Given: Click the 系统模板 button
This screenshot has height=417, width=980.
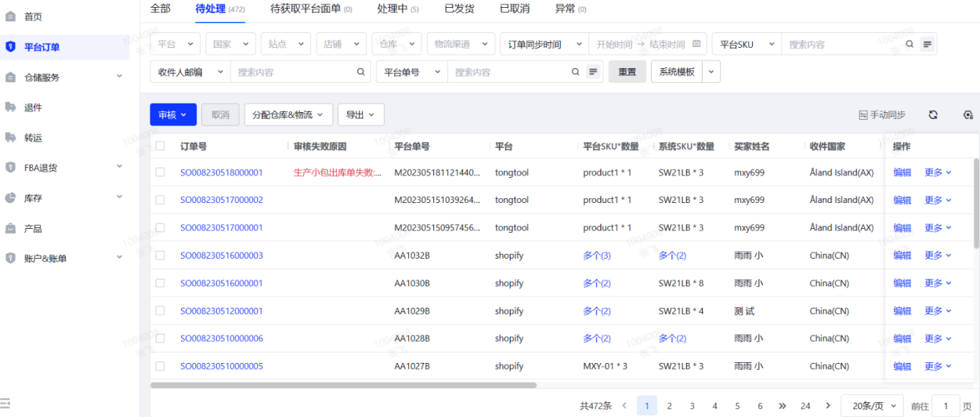Looking at the screenshot, I should click(677, 71).
